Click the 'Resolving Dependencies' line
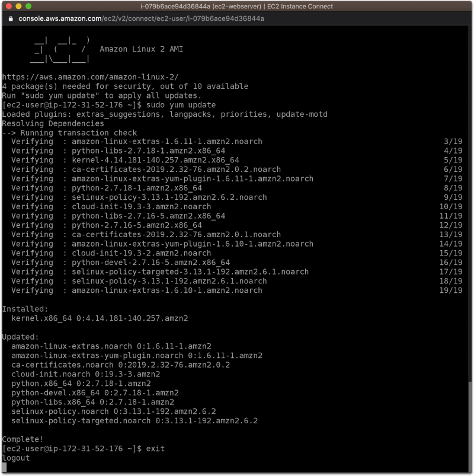The height and width of the screenshot is (476, 474). point(53,123)
